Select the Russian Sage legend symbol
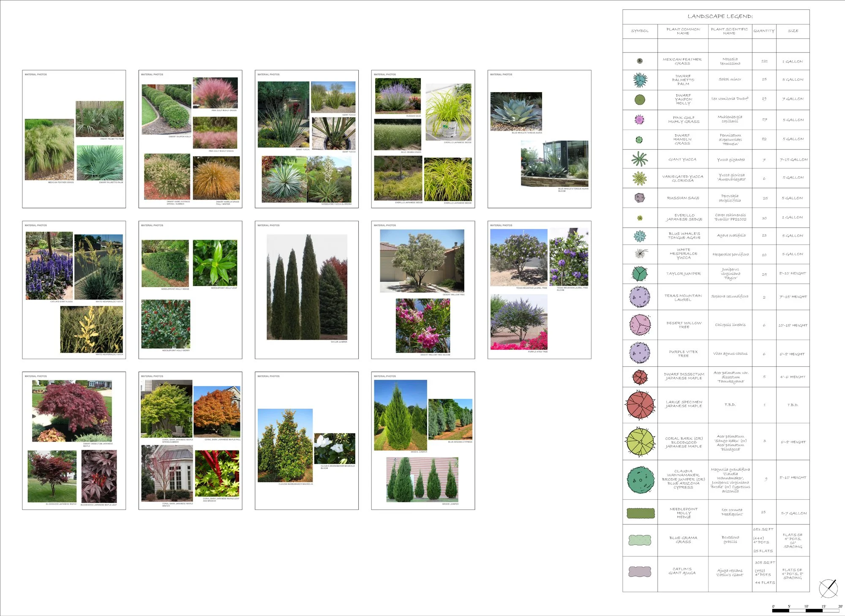The image size is (845, 616). (640, 198)
